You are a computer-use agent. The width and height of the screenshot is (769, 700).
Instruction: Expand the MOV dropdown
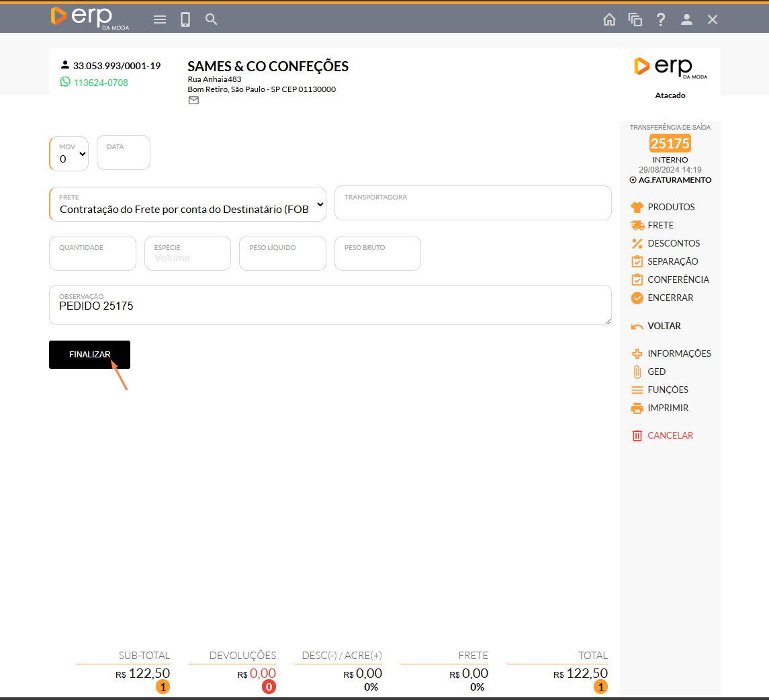coord(70,155)
